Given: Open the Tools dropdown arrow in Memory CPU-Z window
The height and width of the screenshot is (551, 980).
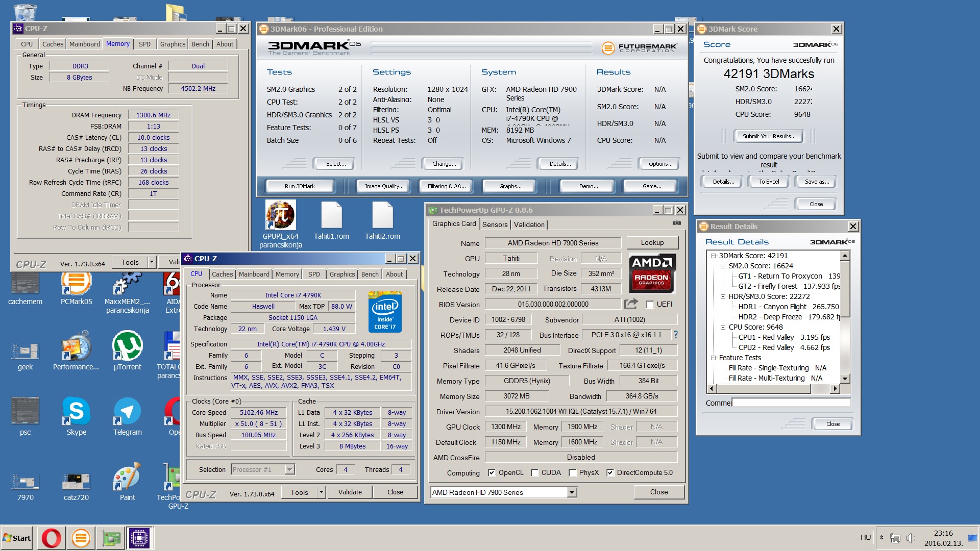Looking at the screenshot, I should pyautogui.click(x=152, y=262).
